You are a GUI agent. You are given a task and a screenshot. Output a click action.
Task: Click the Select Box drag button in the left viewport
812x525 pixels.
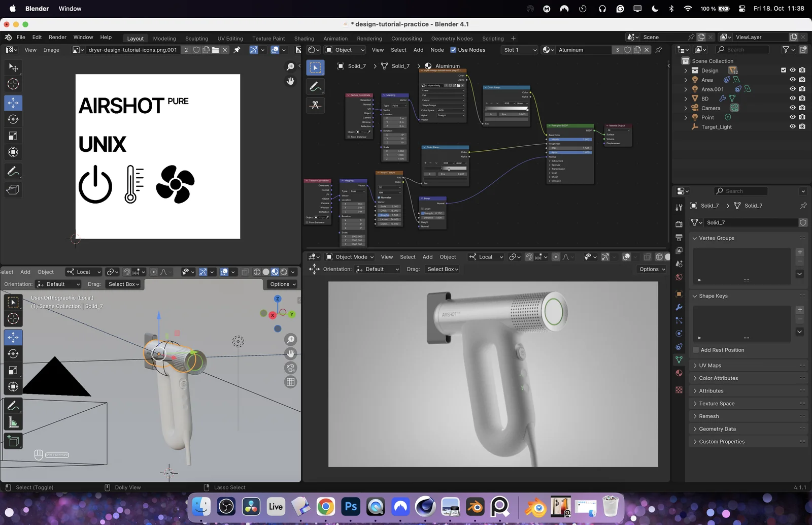click(x=124, y=284)
